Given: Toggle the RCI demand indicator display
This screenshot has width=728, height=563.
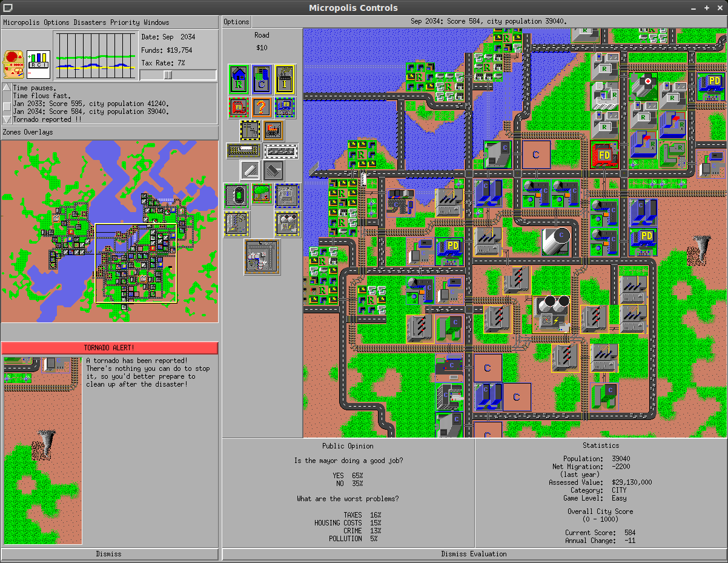Looking at the screenshot, I should pos(38,63).
